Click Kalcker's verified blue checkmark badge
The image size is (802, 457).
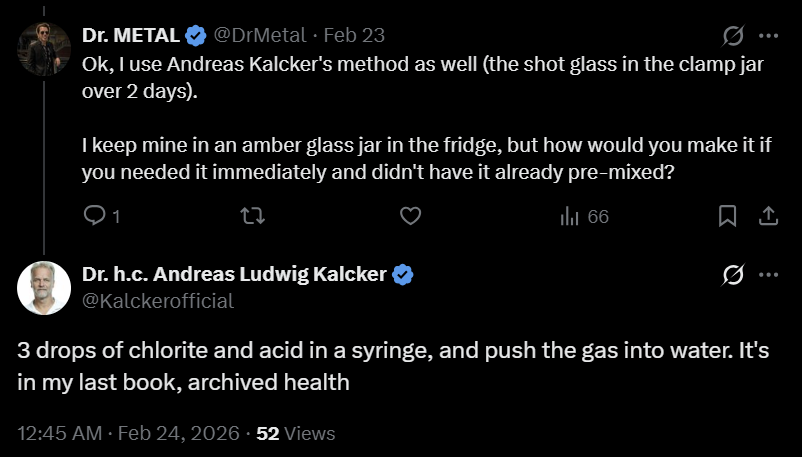(x=403, y=275)
